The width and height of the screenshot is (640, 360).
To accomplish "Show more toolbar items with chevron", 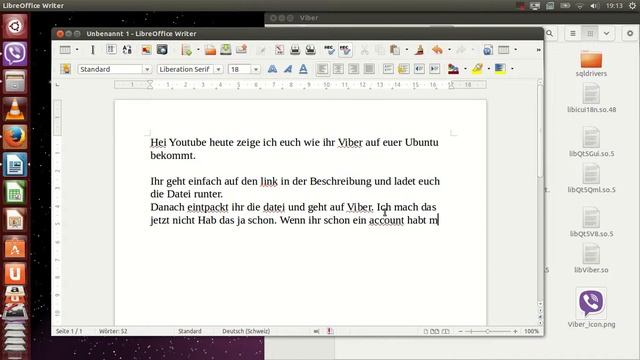I will click(x=538, y=50).
